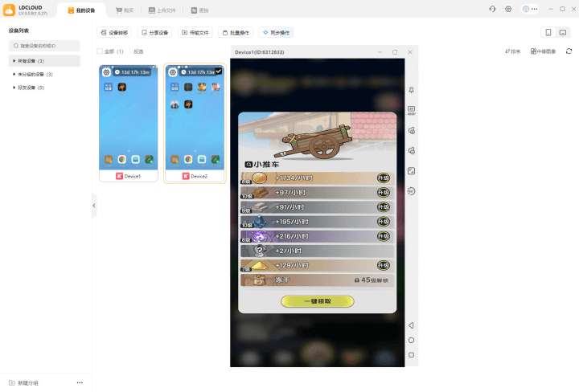The height and width of the screenshot is (392, 579).
Task: Pin the Device1 window on top
Action: pyautogui.click(x=412, y=90)
